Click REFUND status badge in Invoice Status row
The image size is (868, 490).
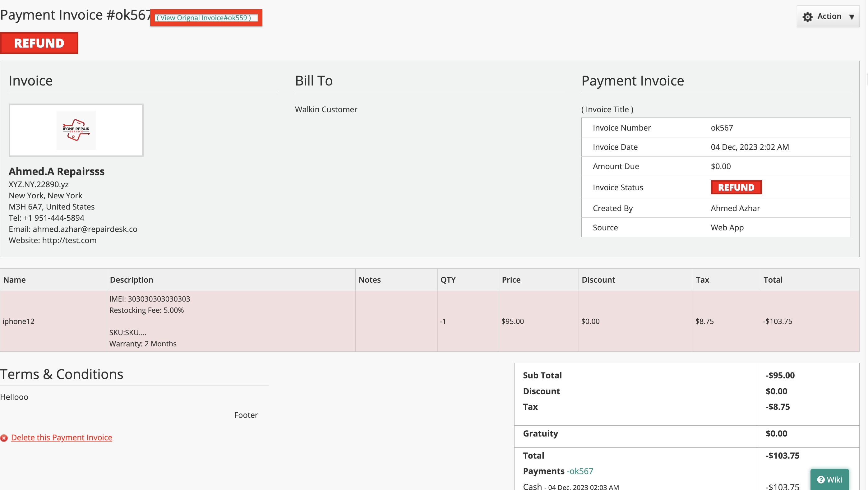click(x=736, y=187)
